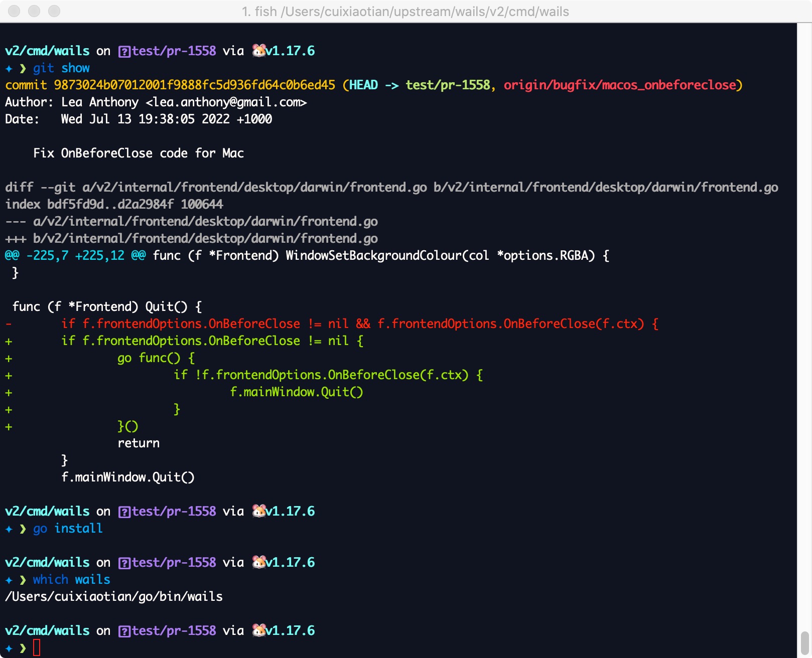Click the gopher icon on the bottom prompt line
This screenshot has width=812, height=658.
coord(259,630)
